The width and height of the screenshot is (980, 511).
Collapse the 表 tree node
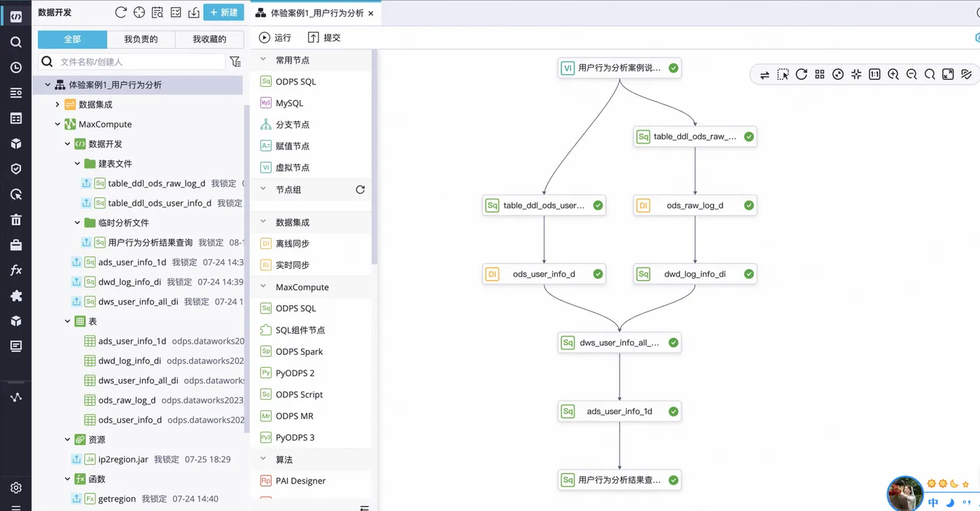coord(67,321)
